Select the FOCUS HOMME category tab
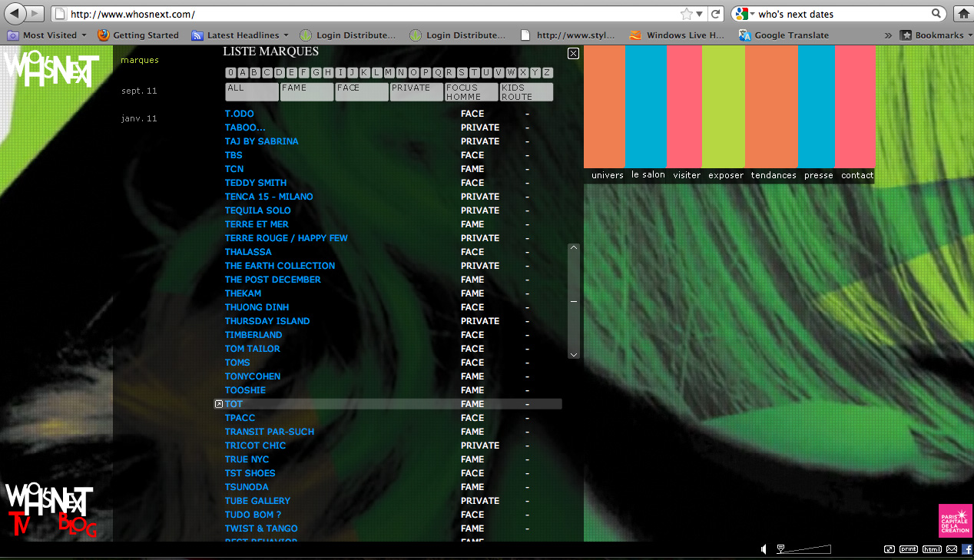Screen dimensions: 974x560 pos(472,92)
